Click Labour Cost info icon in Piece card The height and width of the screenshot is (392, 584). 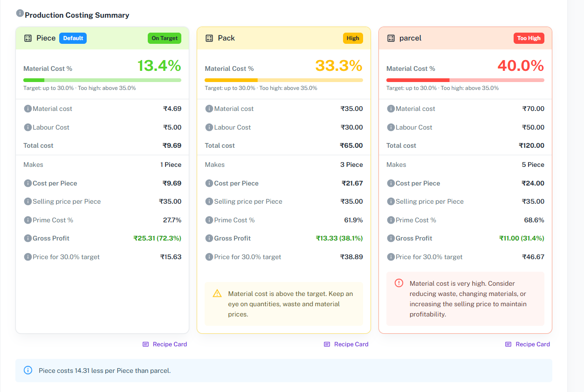tap(27, 127)
